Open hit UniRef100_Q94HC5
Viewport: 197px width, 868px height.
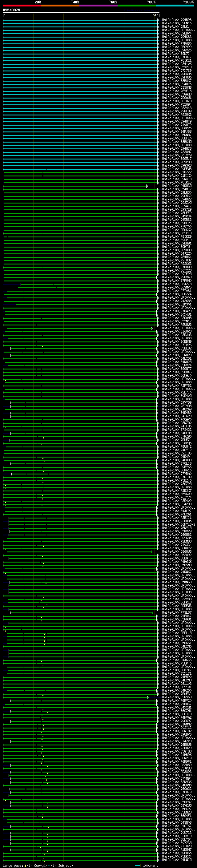tap(177, 84)
